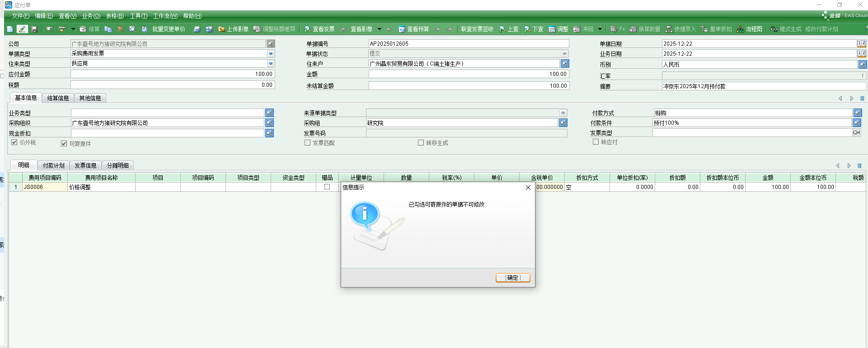This screenshot has height=348, width=868.
Task: Click 确定 button in the dialog
Action: click(512, 277)
